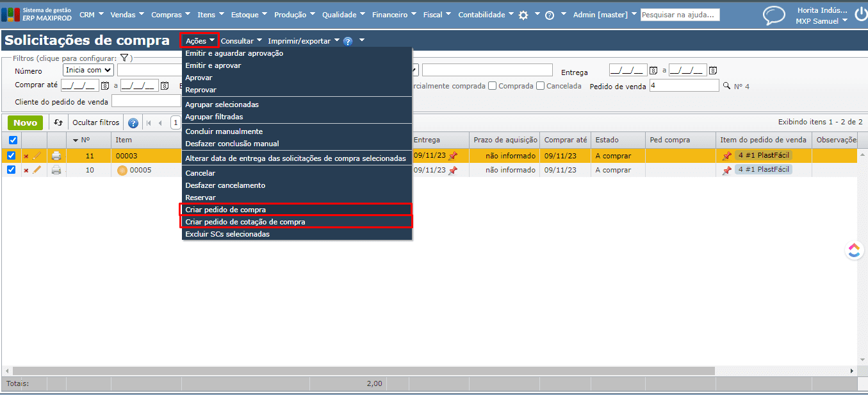Choose 'Agrupar selecionadas' menu entry
This screenshot has height=395, width=868.
coord(297,105)
